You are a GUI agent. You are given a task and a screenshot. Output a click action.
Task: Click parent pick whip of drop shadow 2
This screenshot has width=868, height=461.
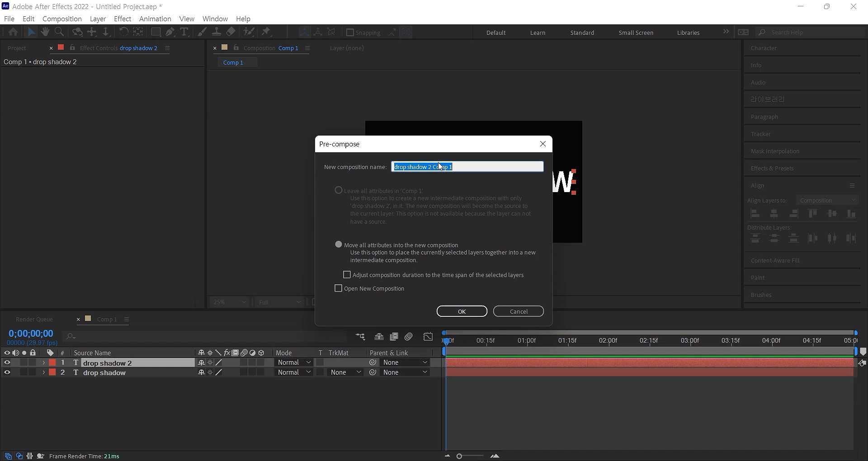[373, 362]
